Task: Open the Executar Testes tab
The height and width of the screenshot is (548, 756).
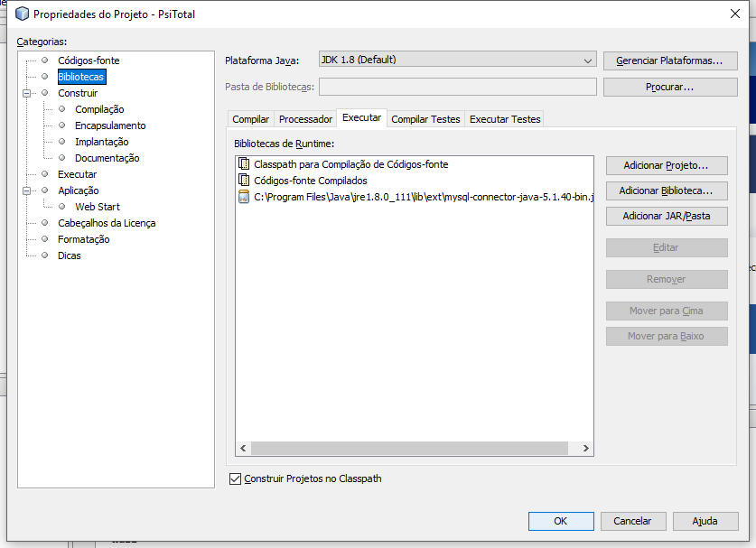Action: (505, 119)
